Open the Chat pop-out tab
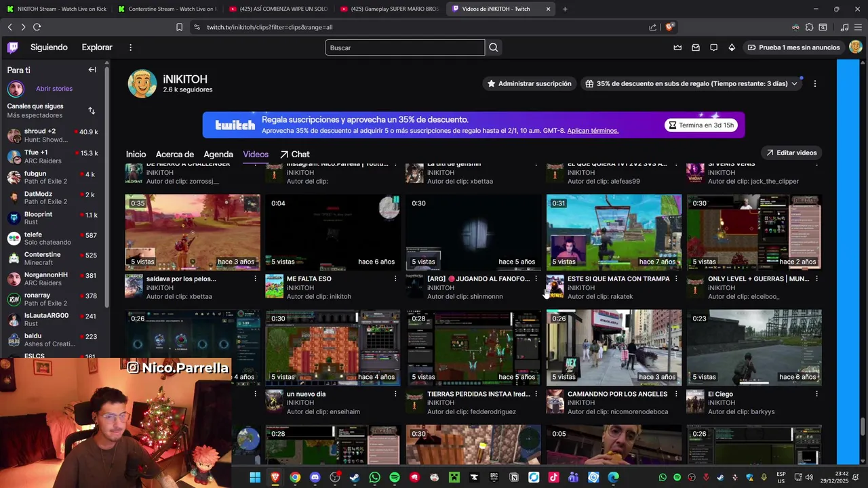 click(x=295, y=155)
